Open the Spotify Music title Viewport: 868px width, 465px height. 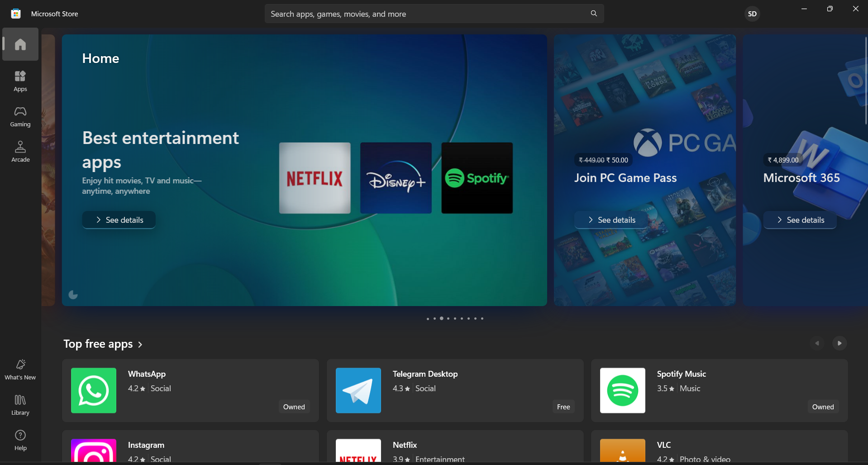pos(681,374)
